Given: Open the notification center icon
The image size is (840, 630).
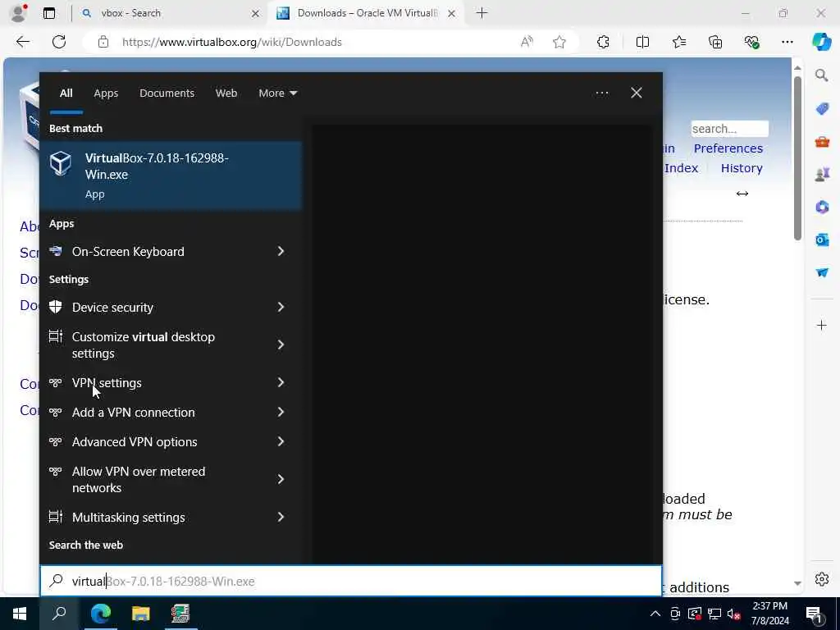Looking at the screenshot, I should (x=815, y=614).
